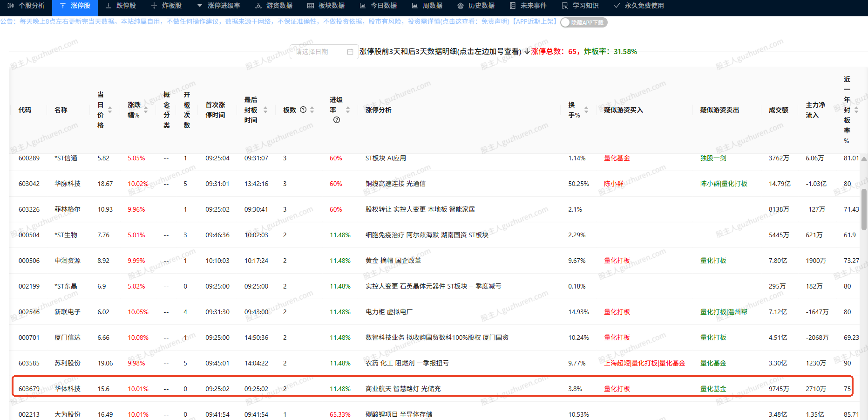Click stock name 新联电子
The image size is (868, 420).
pos(67,312)
